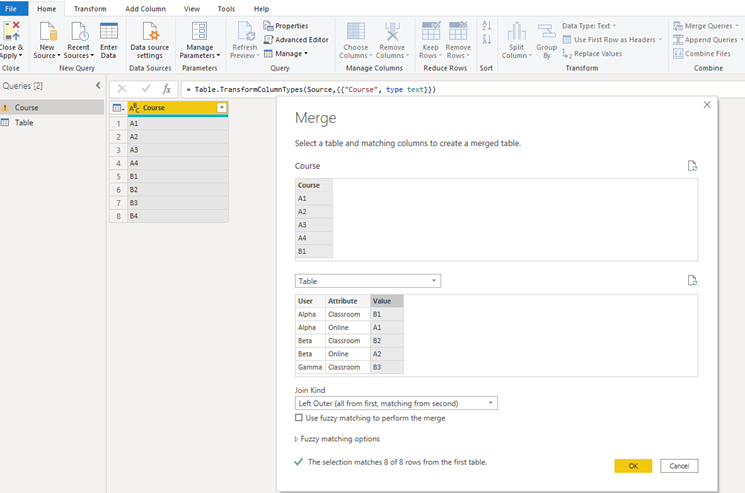Click Course column header in the data grid

click(178, 108)
